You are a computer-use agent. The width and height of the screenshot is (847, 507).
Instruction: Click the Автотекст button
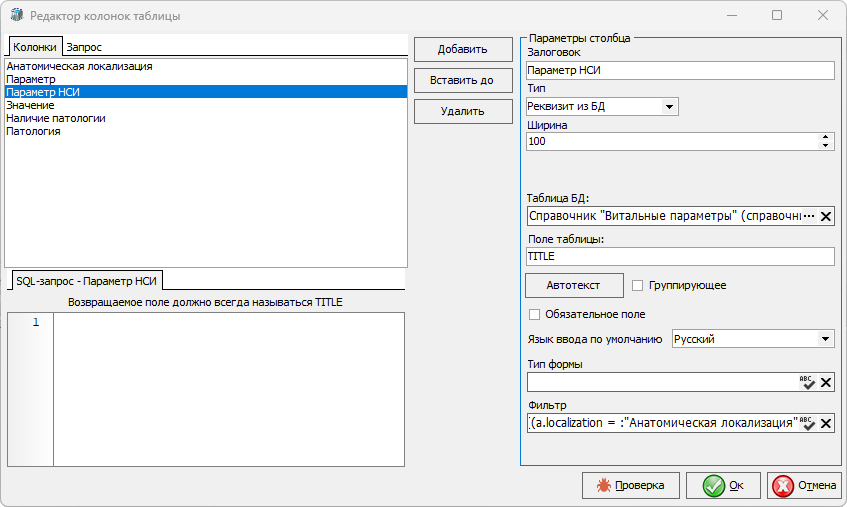574,285
